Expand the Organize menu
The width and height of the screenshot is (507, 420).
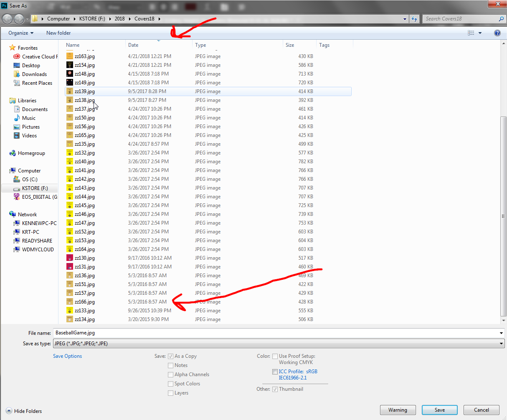coord(20,33)
